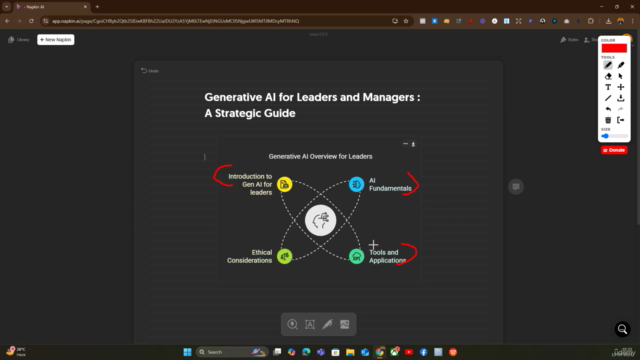Click the browser address bar URL
Screen dimensions: 640x360
pyautogui.click(x=176, y=21)
